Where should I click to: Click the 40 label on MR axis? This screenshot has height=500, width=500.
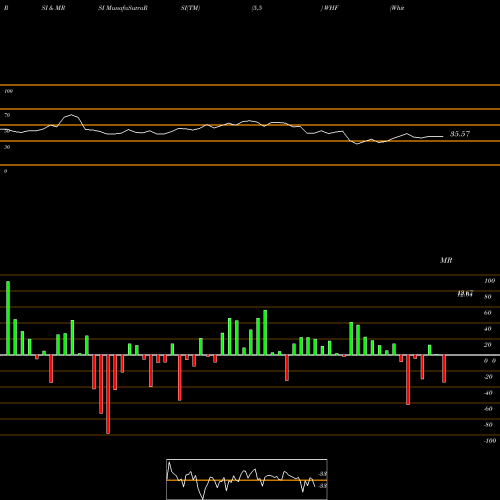click(x=488, y=329)
